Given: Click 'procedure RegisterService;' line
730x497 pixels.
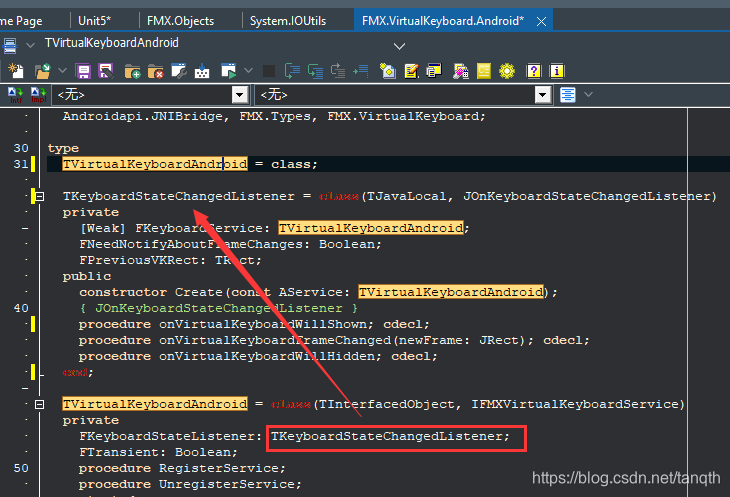Looking at the screenshot, I should click(182, 468).
